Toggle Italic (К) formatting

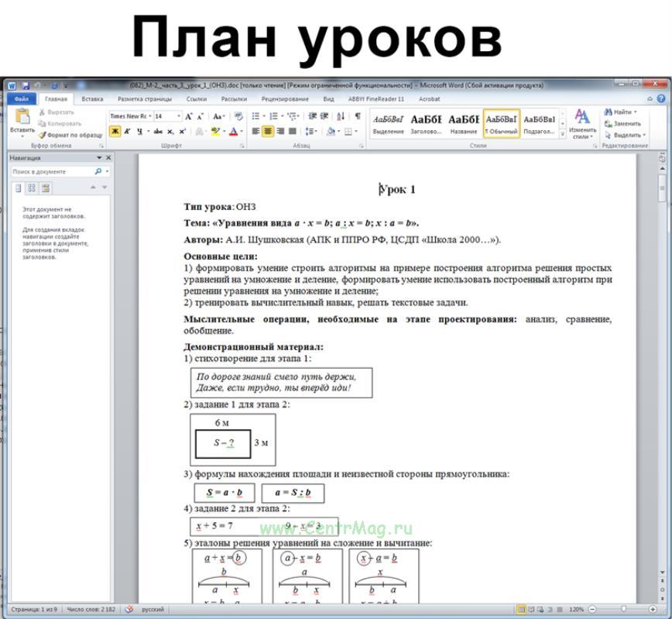pos(127,131)
